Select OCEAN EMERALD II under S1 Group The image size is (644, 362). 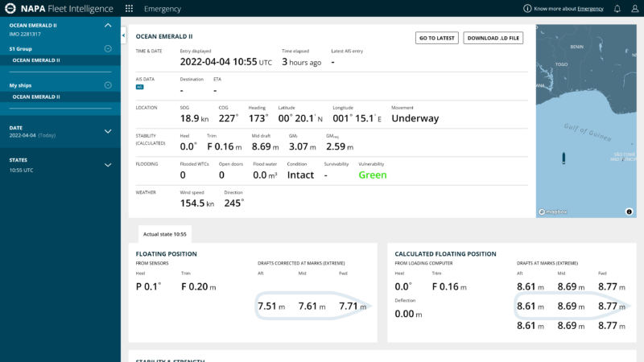pyautogui.click(x=60, y=60)
